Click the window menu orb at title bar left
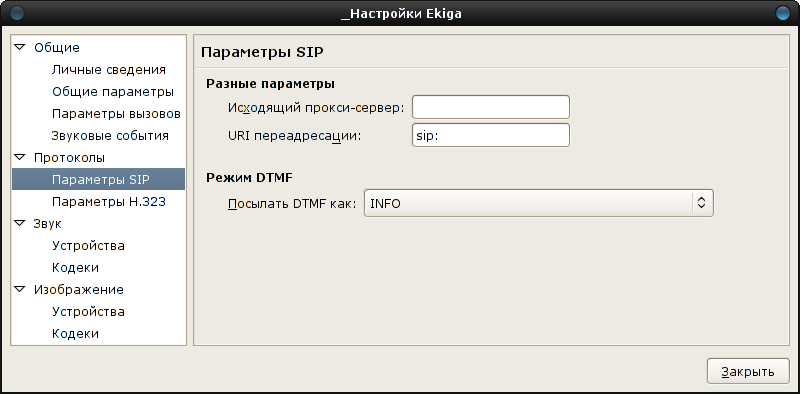The image size is (800, 394). (x=17, y=13)
